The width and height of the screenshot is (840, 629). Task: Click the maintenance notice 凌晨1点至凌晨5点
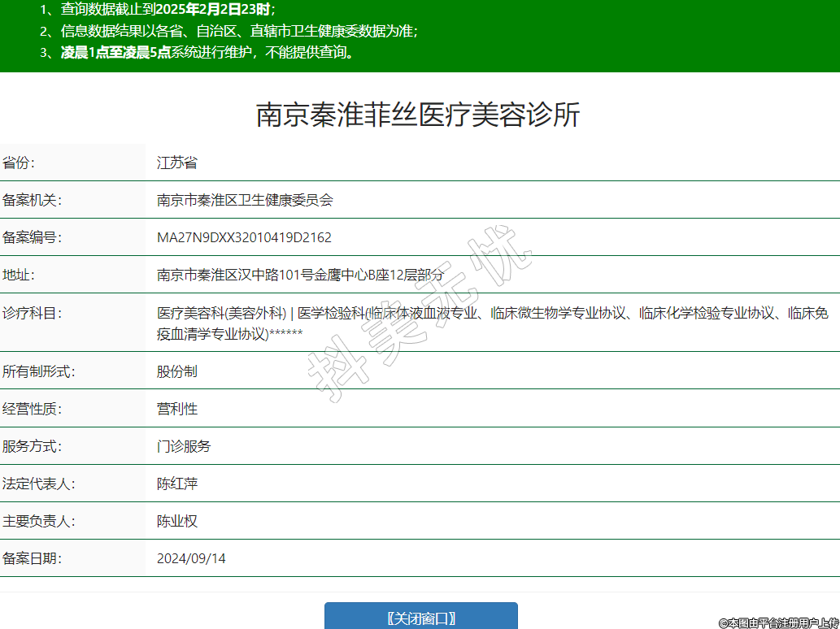pyautogui.click(x=115, y=53)
